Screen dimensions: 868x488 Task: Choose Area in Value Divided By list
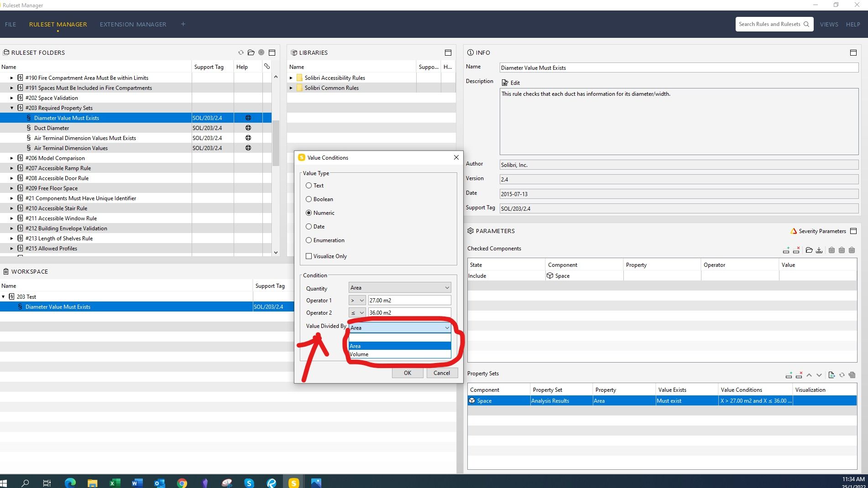pyautogui.click(x=400, y=346)
